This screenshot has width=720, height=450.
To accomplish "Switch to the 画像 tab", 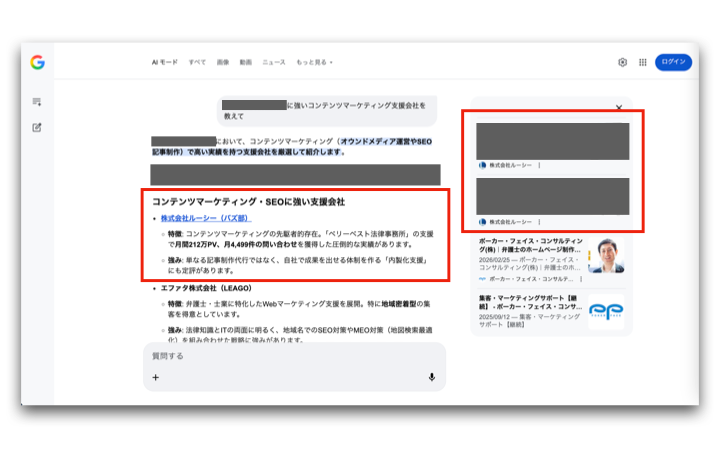I will (x=222, y=62).
